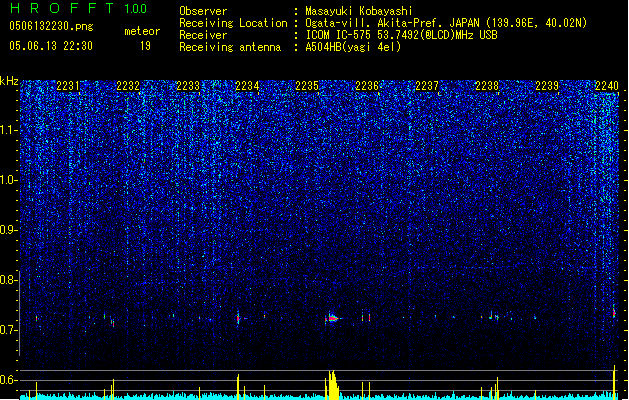Click the 0.6 frequency axis label
Viewport: 629px width, 400px height.
coord(9,380)
